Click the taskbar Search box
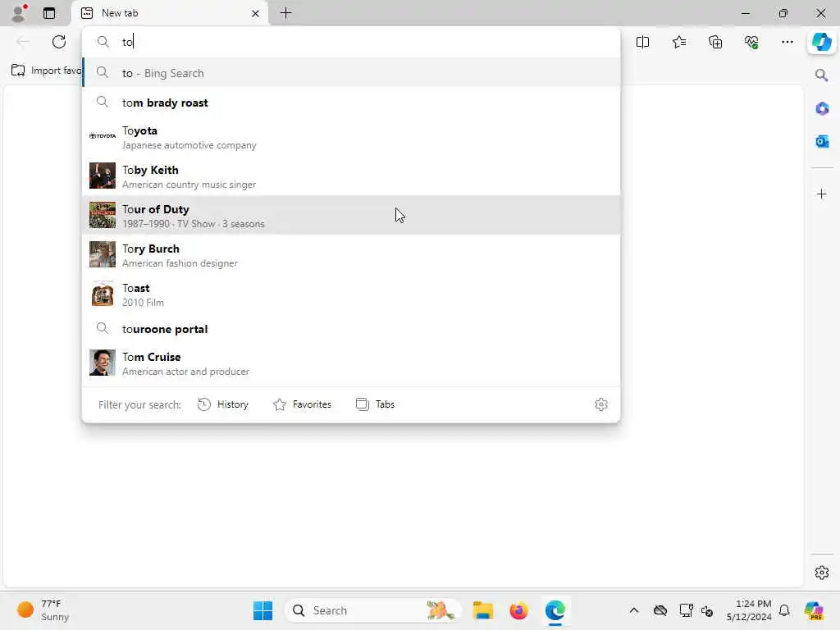 [373, 610]
